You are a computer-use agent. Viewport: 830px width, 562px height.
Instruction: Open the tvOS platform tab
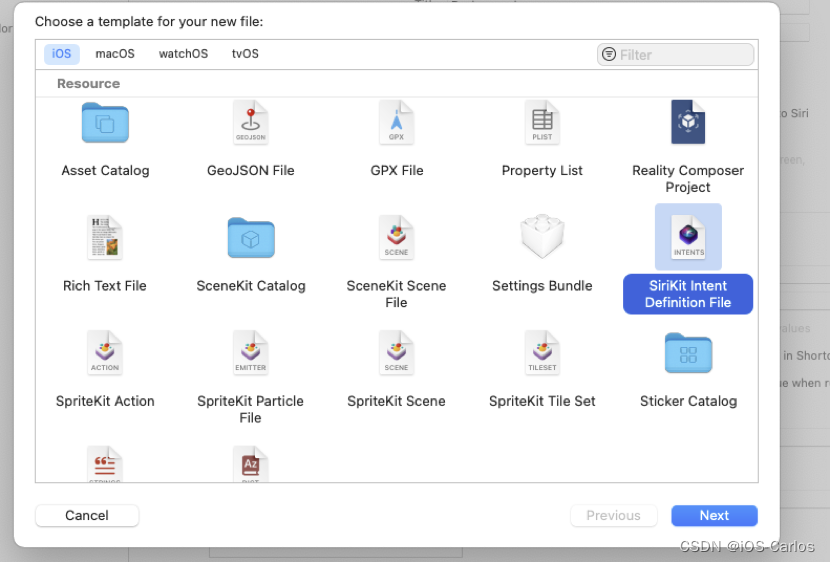[245, 54]
